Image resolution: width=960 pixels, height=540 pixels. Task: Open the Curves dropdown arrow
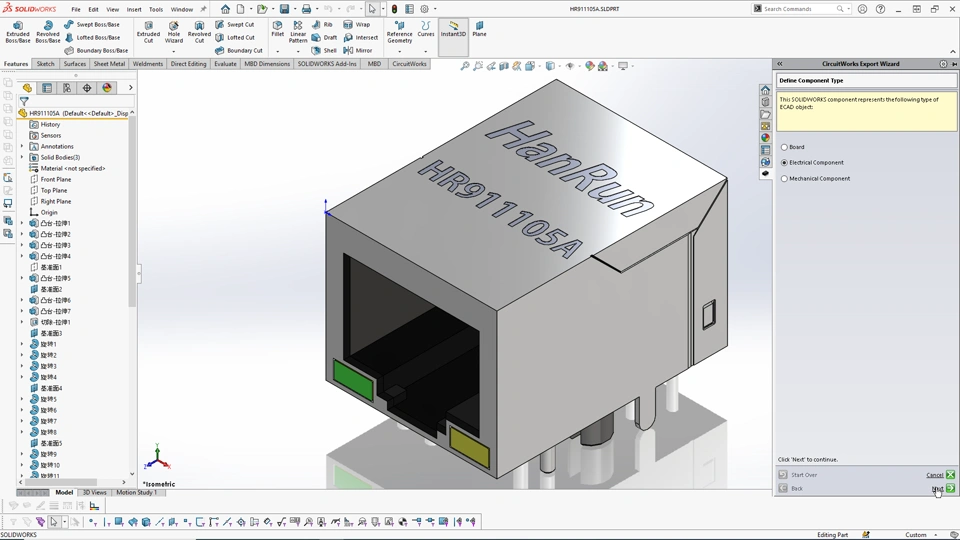coord(426,51)
